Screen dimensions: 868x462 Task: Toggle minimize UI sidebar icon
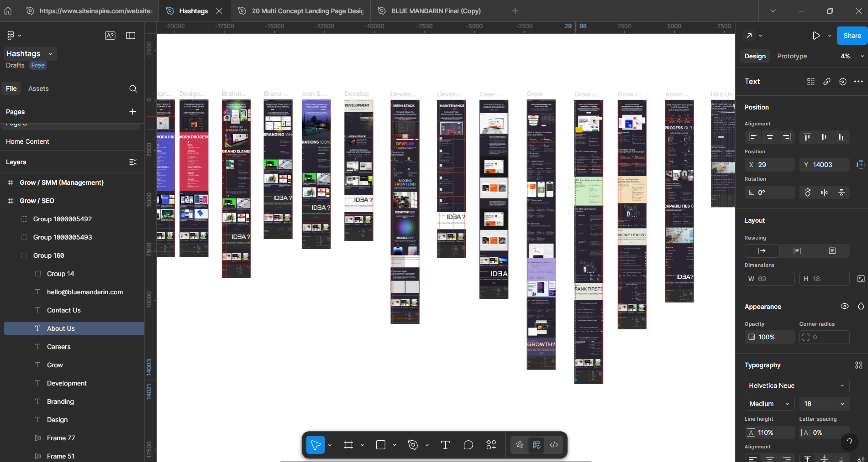tap(130, 36)
